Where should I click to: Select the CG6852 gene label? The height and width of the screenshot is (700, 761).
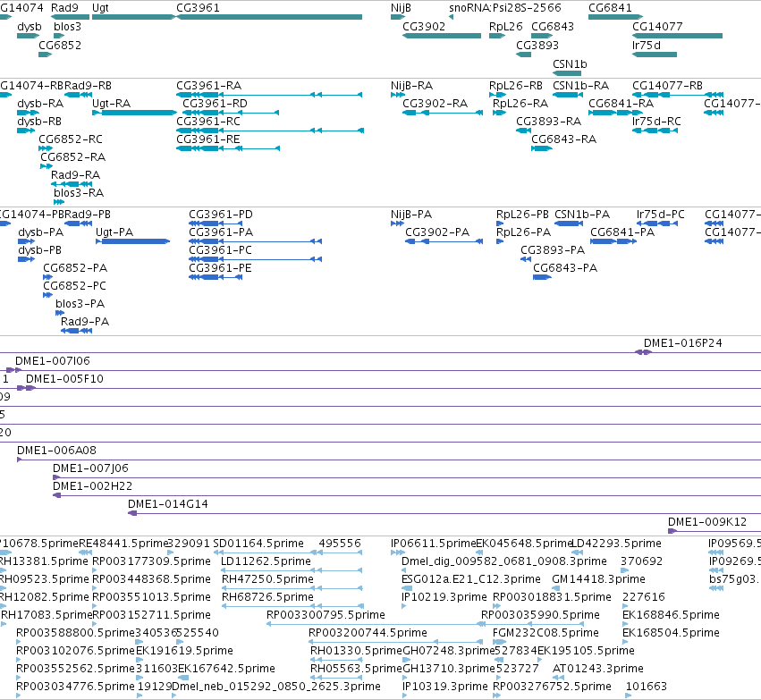pos(60,46)
